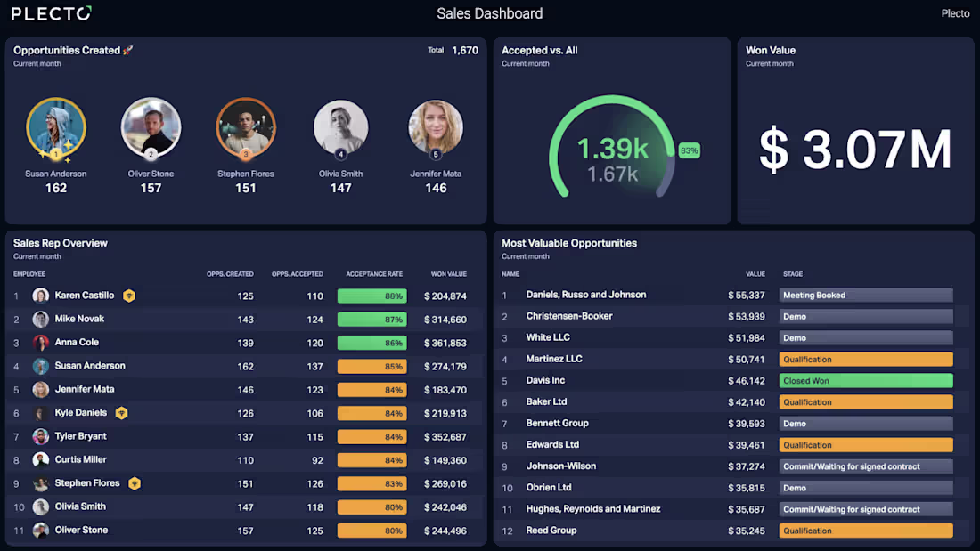Image resolution: width=980 pixels, height=551 pixels.
Task: Click Stephen Flores's small avatar in Sales Rep table
Action: point(41,483)
